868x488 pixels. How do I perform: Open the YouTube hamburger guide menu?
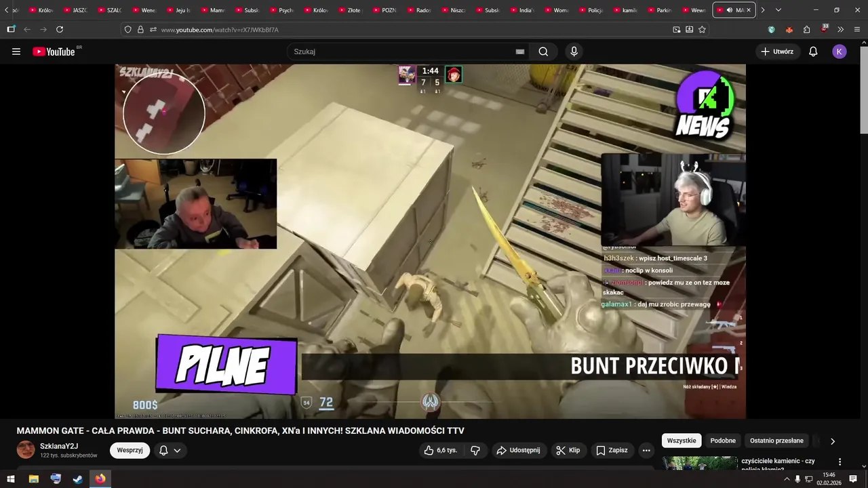pos(16,52)
